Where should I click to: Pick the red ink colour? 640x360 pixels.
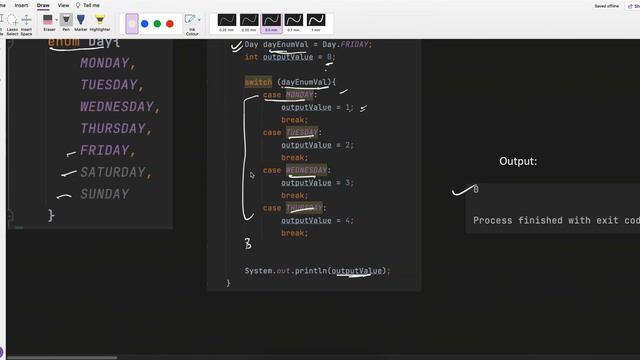170,24
